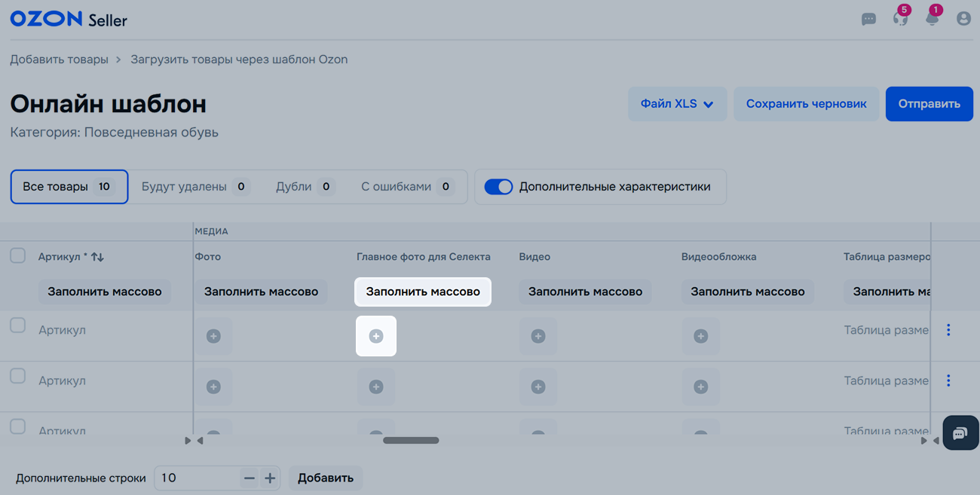Add photo in the second product row

tap(213, 387)
